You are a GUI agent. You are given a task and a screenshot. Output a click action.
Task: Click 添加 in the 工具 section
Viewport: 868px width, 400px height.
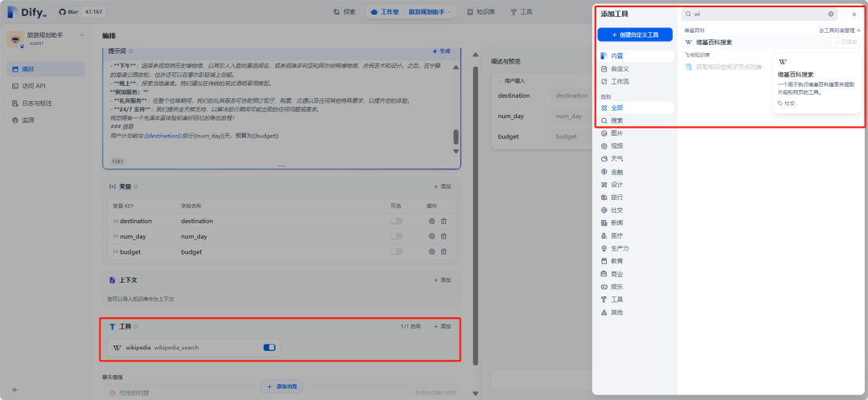[x=442, y=326]
